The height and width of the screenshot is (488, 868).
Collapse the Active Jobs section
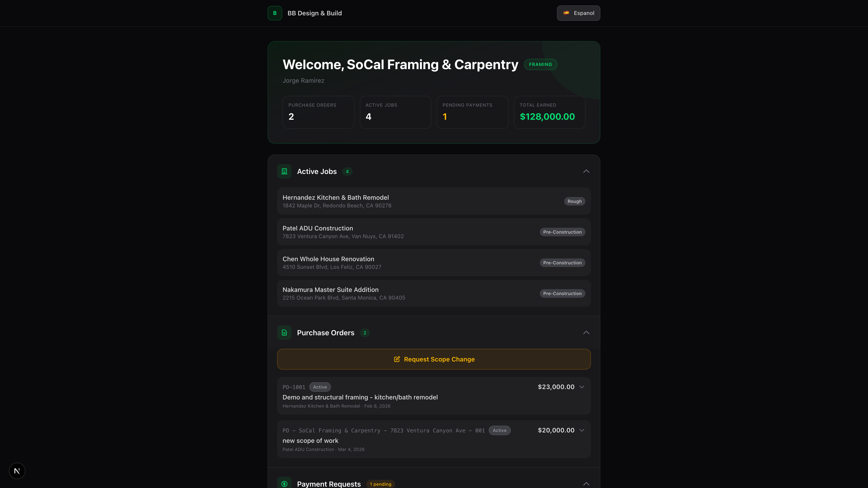coord(586,171)
